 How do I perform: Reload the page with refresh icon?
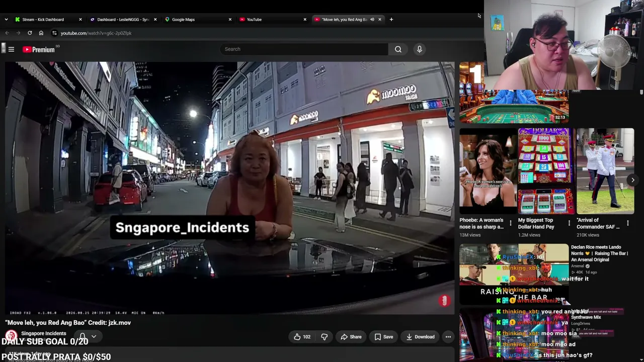(30, 33)
